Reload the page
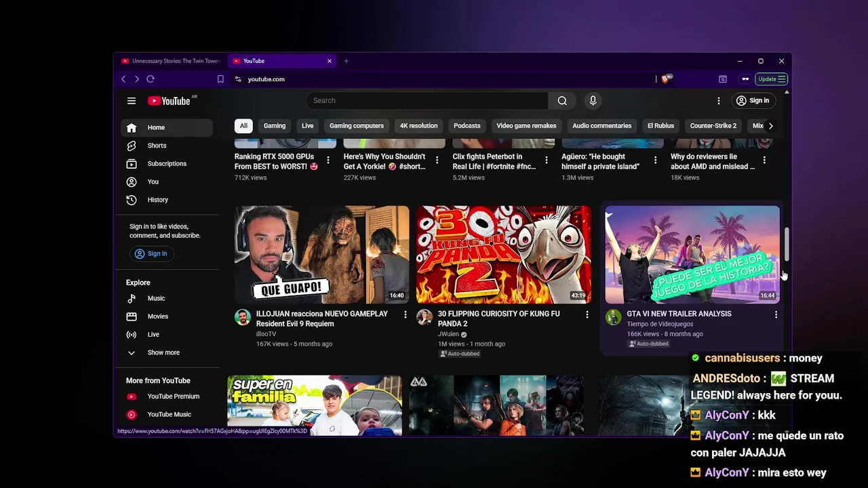 click(151, 79)
